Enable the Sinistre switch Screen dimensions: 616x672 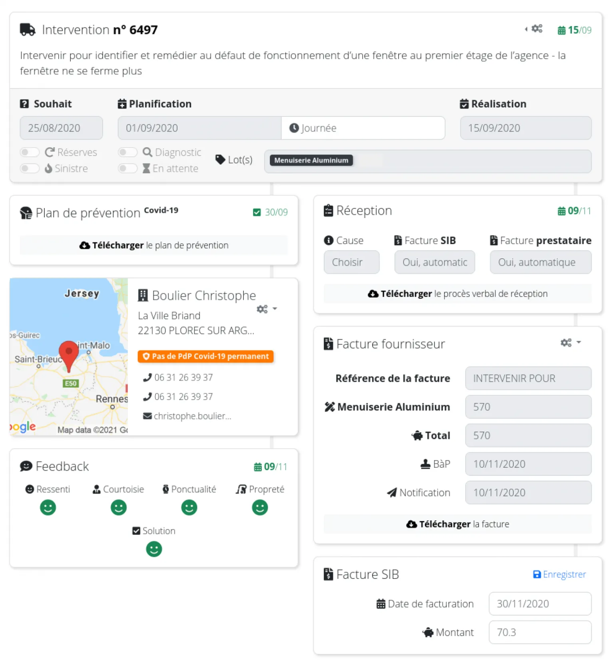tap(30, 168)
